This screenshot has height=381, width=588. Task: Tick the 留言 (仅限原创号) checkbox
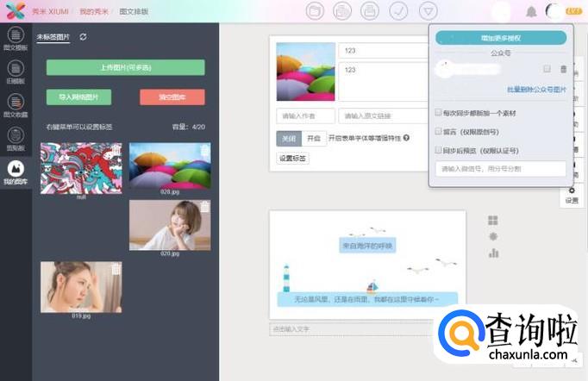[x=439, y=131]
